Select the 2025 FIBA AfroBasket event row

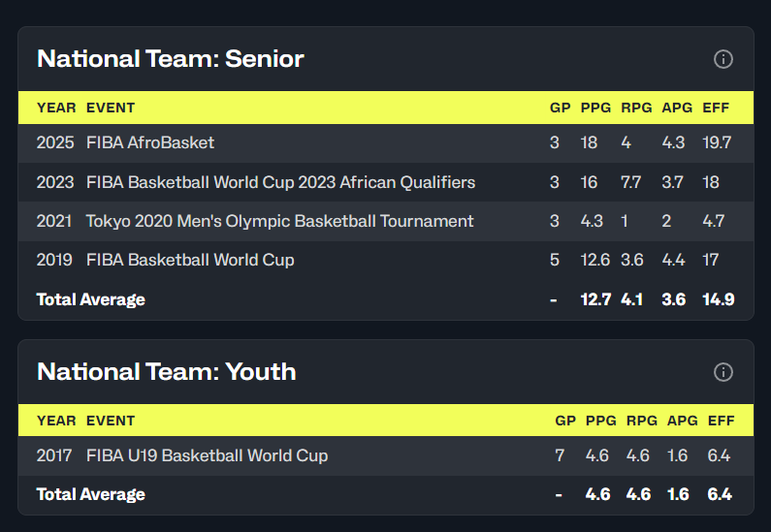click(386, 143)
